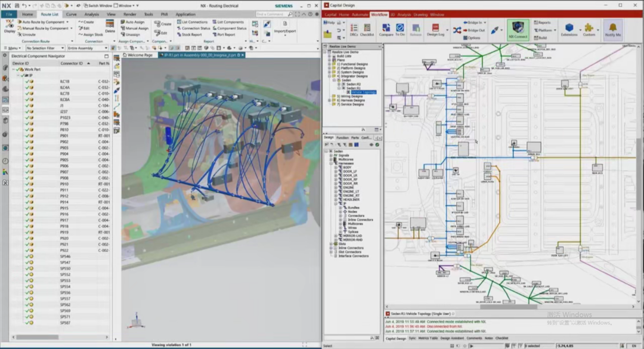The width and height of the screenshot is (644, 349).
Task: Toggle checkmark for row J237
Action: (27, 112)
